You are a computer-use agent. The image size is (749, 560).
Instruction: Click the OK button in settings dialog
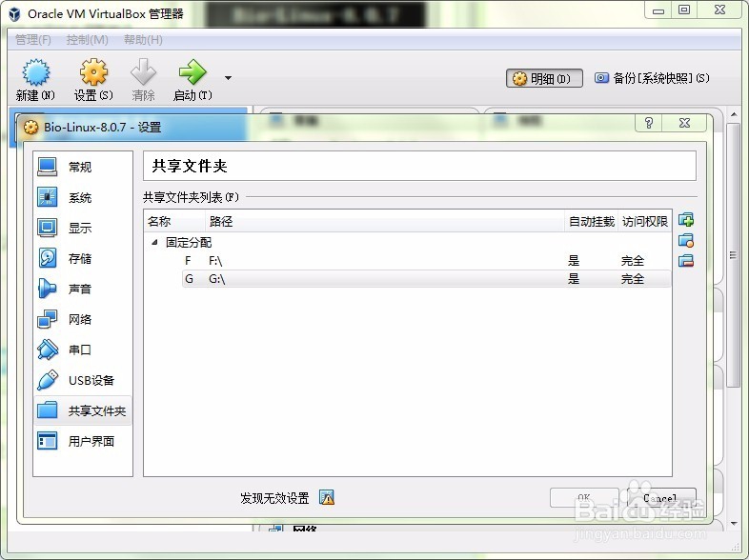584,498
